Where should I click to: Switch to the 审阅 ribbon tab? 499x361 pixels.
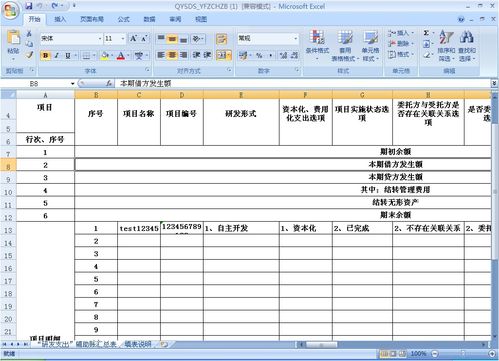pyautogui.click(x=175, y=19)
